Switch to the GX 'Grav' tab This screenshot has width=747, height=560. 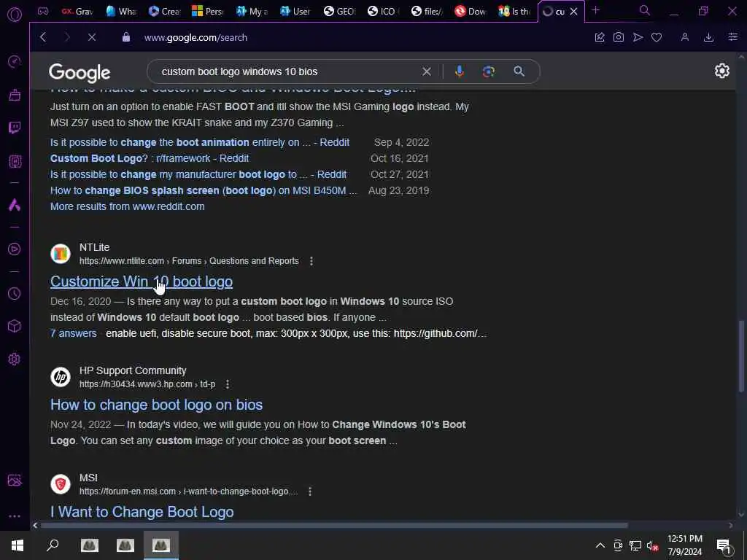pyautogui.click(x=77, y=11)
